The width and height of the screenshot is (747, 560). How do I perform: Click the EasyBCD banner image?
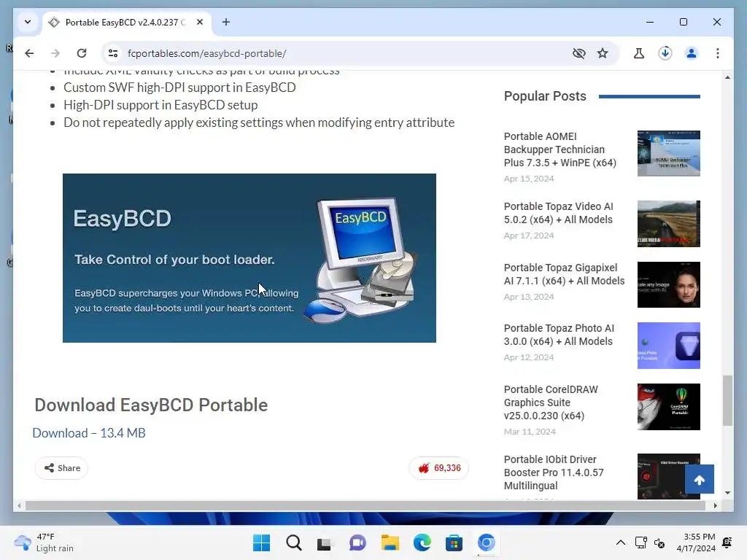(x=249, y=257)
